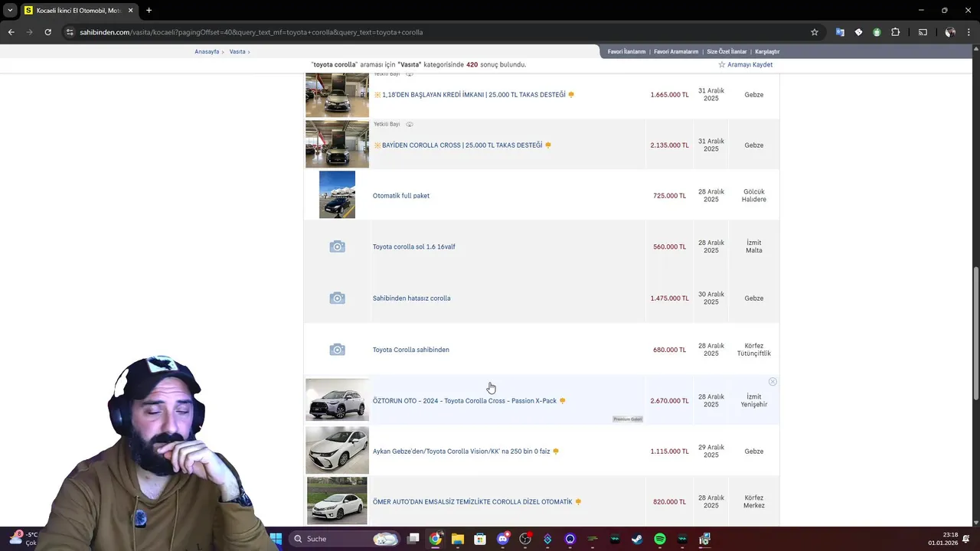This screenshot has width=980, height=551.
Task: Open Sahibinden hatasız corolla listing
Action: (412, 298)
